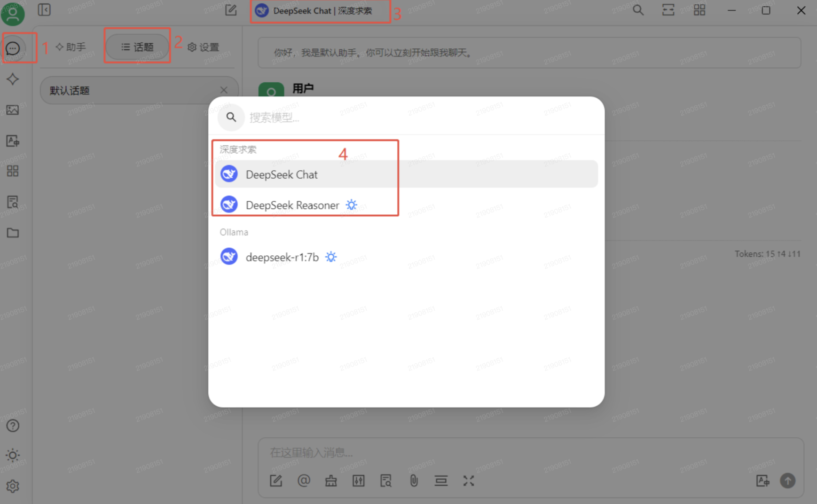Click the @ mention model icon
Viewport: 817px width, 504px height.
[304, 480]
